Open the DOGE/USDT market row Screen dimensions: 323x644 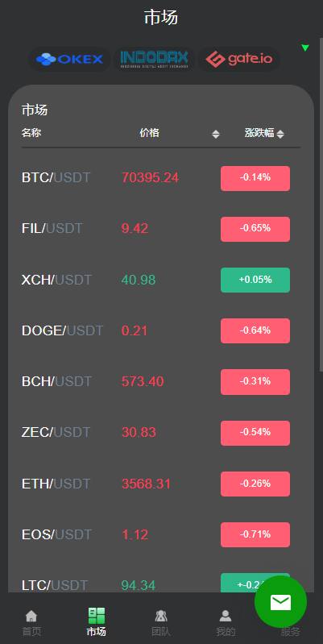pos(161,330)
